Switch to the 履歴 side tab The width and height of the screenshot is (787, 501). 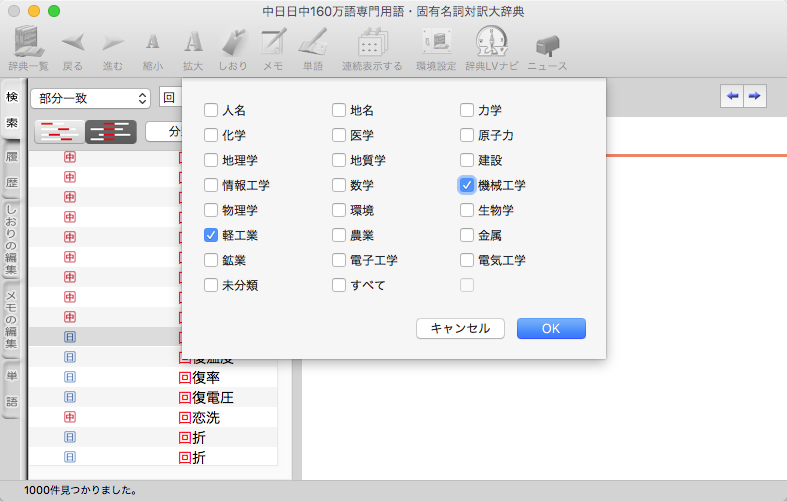click(12, 170)
